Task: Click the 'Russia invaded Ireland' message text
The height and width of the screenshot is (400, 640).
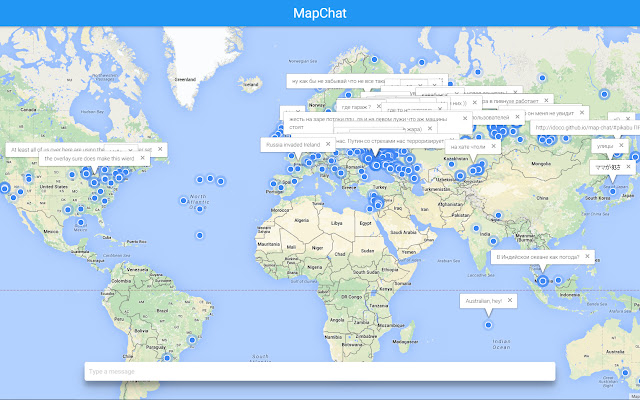Action: click(x=293, y=144)
